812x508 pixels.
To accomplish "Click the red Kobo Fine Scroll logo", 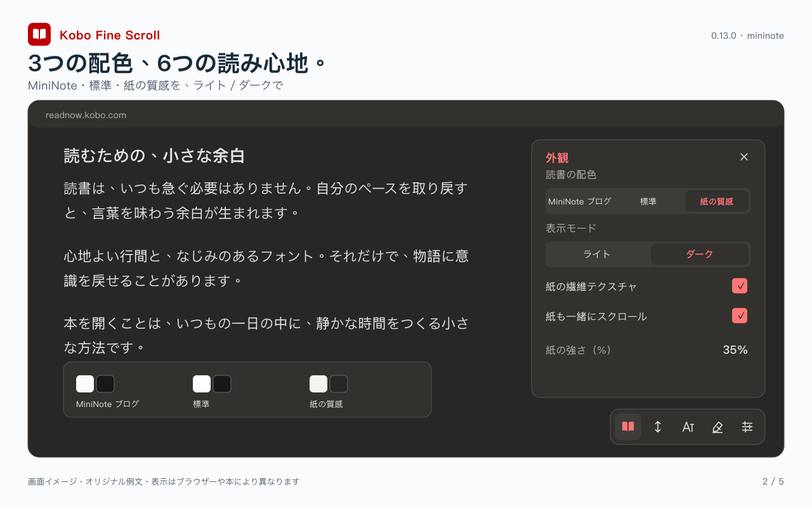I will 39,34.
